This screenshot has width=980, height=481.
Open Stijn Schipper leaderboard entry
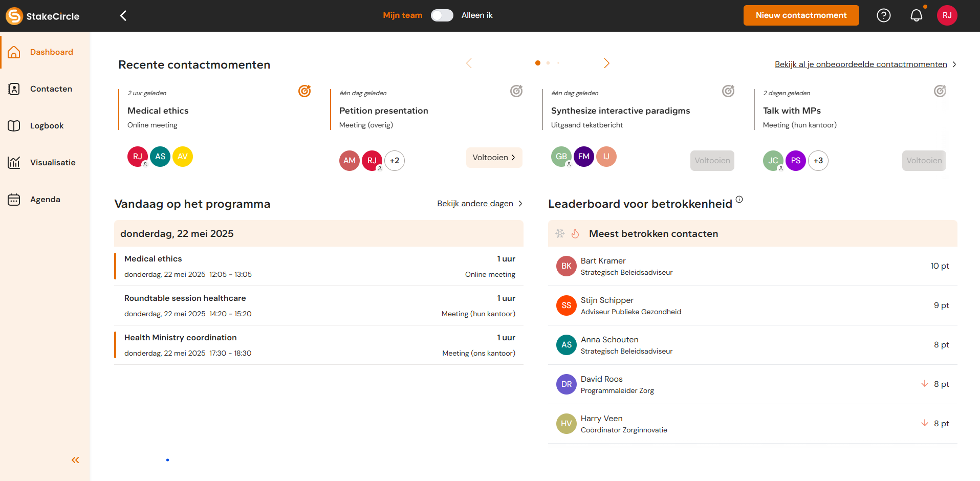coord(753,306)
